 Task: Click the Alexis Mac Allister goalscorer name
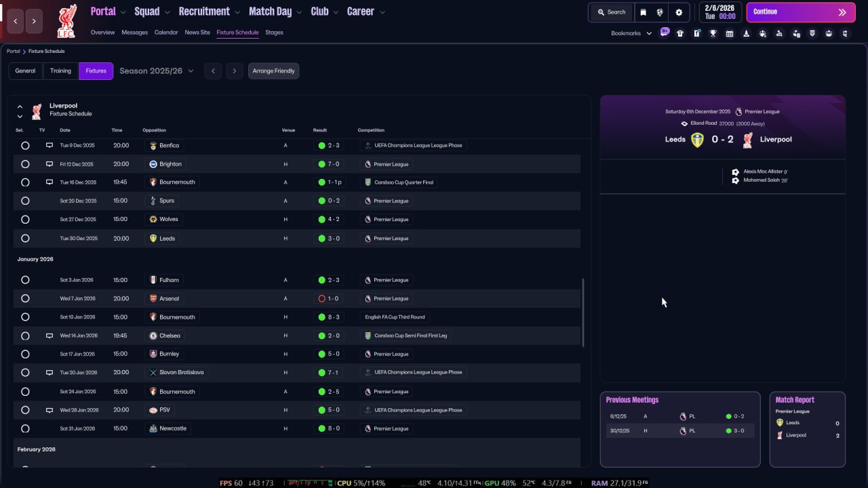tap(763, 172)
